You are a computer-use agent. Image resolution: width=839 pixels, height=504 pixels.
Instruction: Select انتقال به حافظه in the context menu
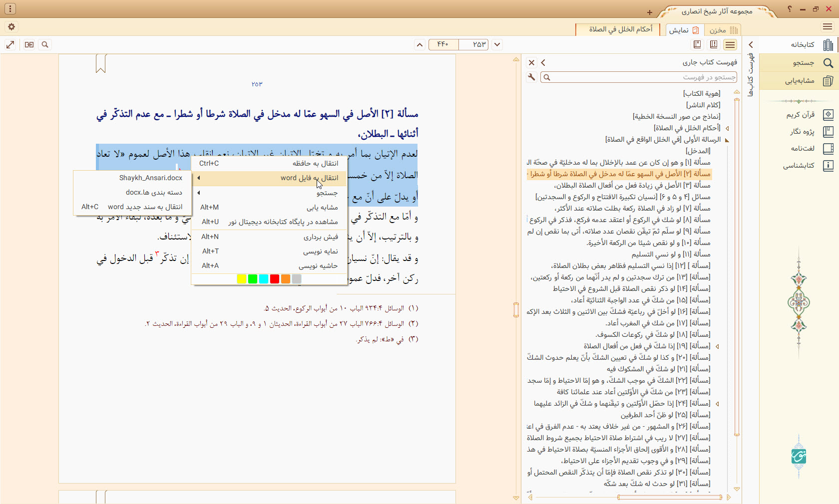(269, 163)
